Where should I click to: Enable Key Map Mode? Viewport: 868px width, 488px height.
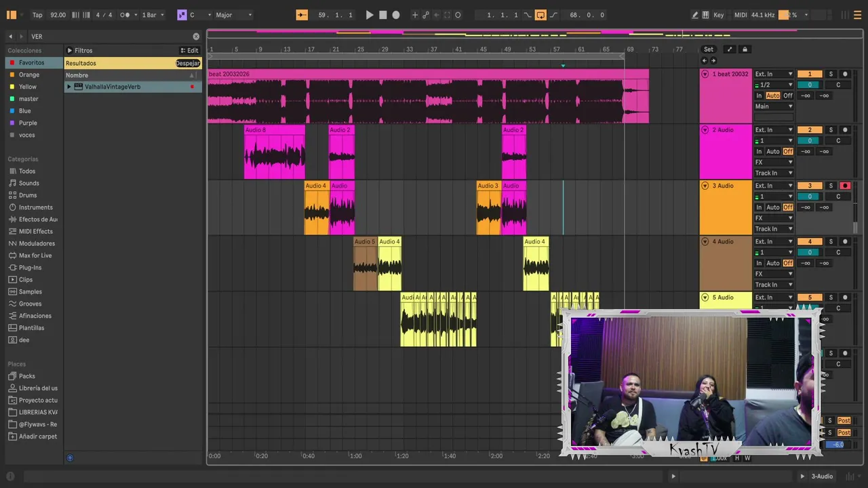click(719, 15)
